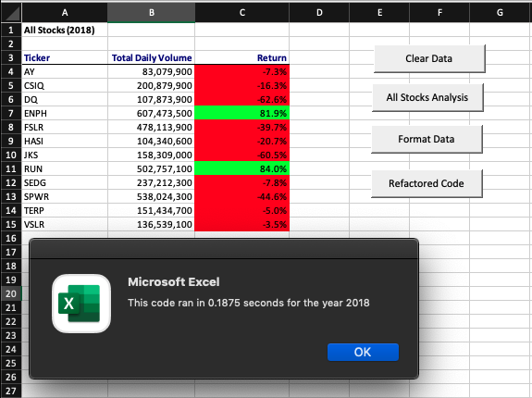This screenshot has width=532, height=398.
Task: Click volume cell 136,539,100
Action: pyautogui.click(x=152, y=224)
